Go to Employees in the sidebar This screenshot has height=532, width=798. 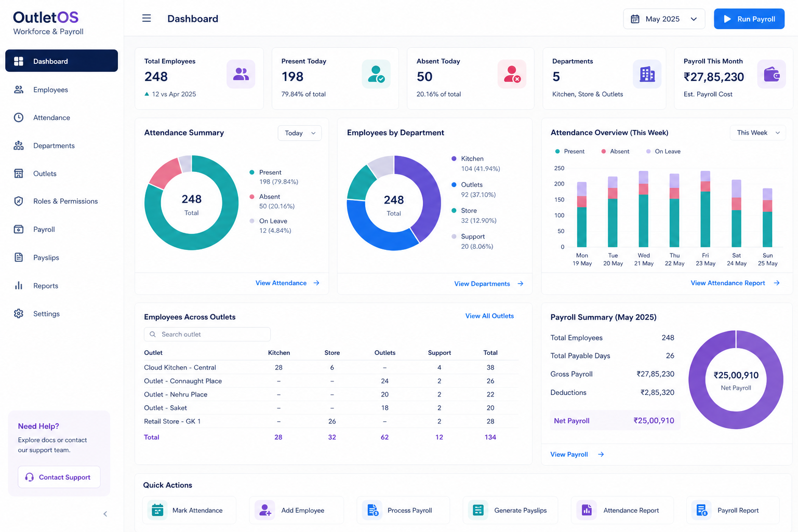(x=61, y=89)
